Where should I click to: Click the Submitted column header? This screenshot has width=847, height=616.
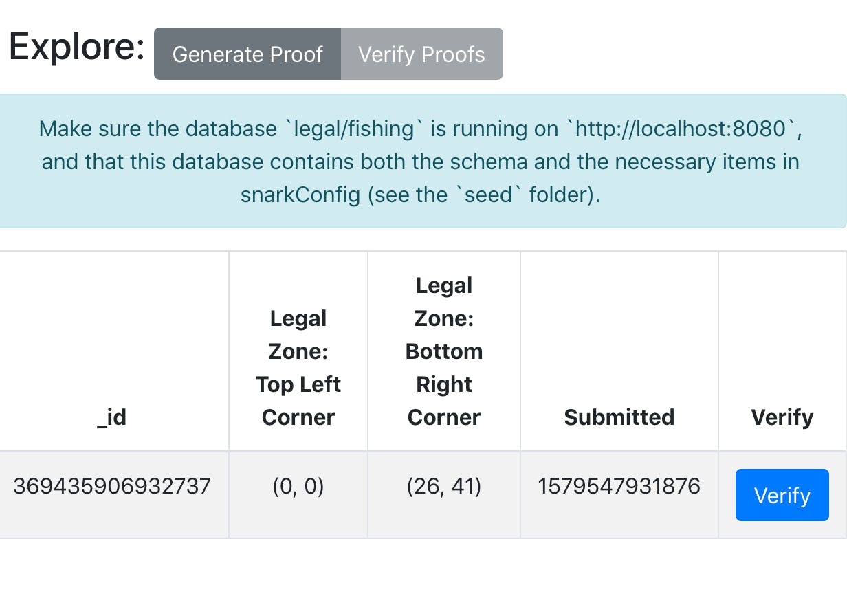pos(619,417)
